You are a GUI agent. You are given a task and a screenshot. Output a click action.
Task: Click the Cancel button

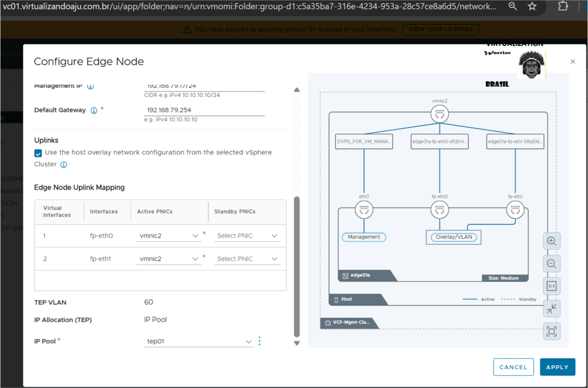(513, 367)
